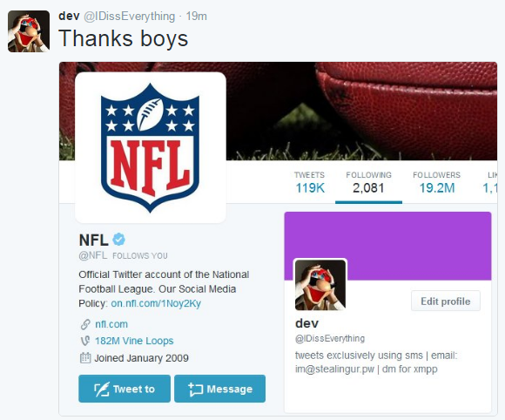
Task: Open the Followers 19.2M tab
Action: pos(437,183)
